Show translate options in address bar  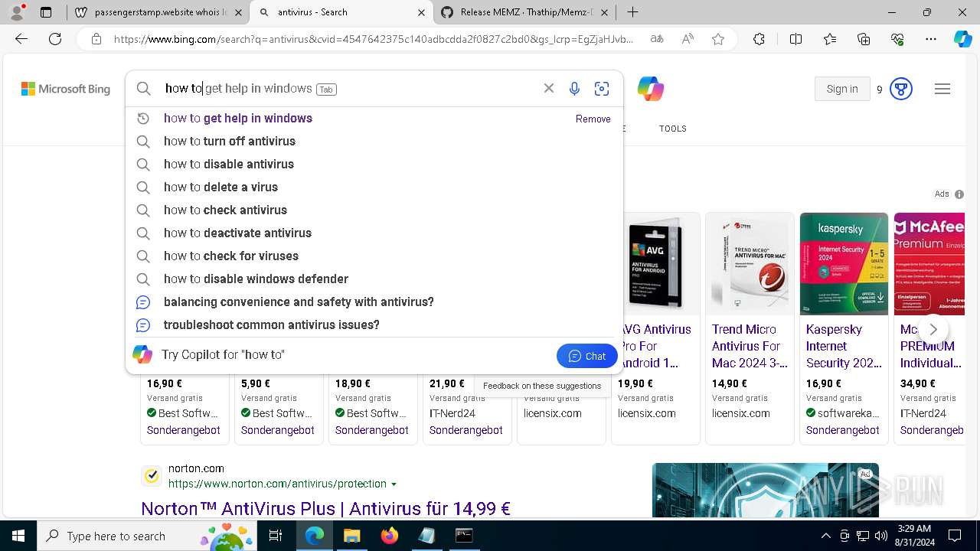coord(657,39)
